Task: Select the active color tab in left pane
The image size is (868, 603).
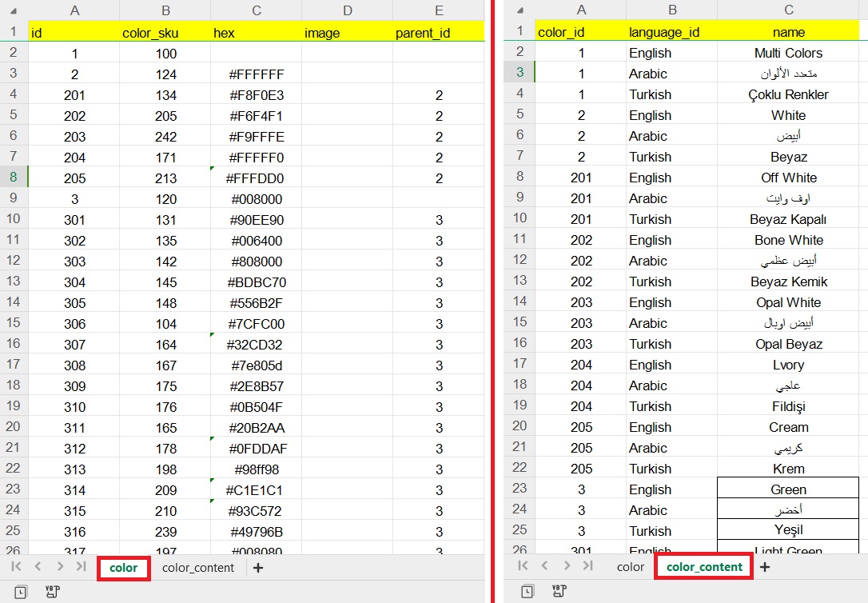Action: (x=123, y=568)
